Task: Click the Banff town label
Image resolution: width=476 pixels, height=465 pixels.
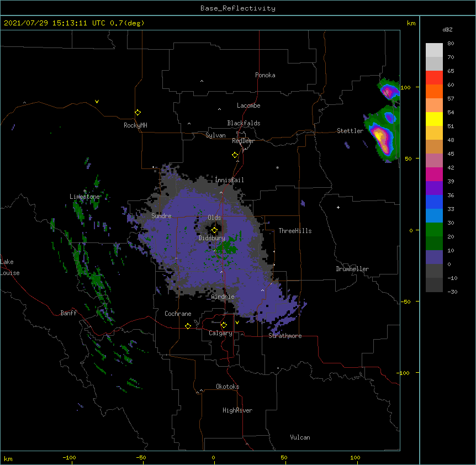Action: point(68,313)
